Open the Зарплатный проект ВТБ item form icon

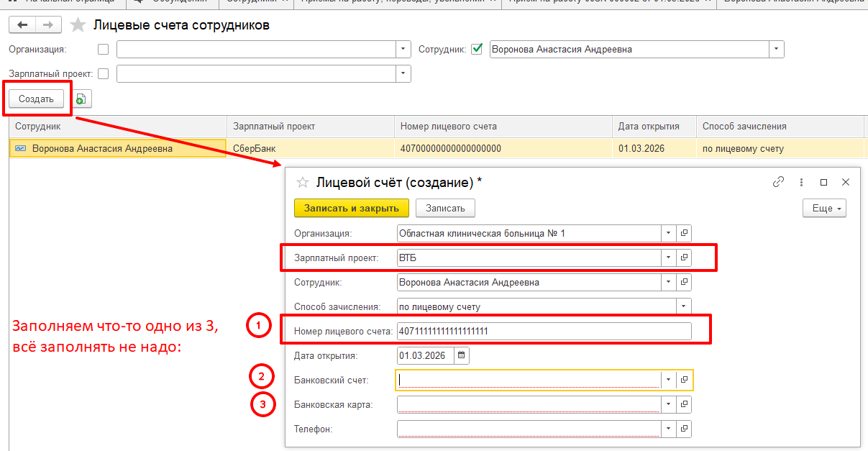[x=685, y=257]
